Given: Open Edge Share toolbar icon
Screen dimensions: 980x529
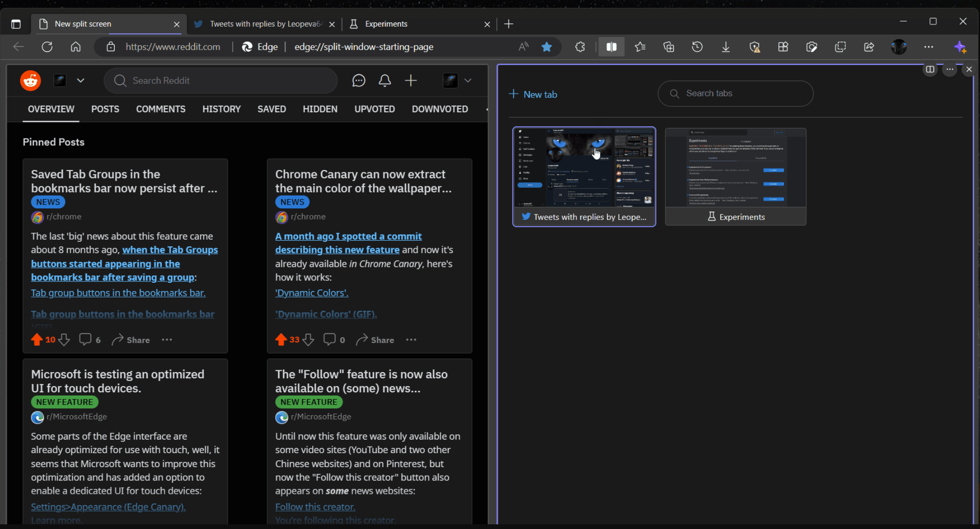Looking at the screenshot, I should [x=869, y=47].
